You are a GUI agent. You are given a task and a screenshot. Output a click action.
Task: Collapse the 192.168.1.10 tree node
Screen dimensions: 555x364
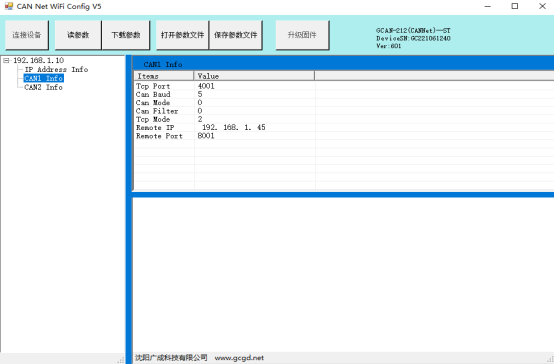[x=6, y=61]
